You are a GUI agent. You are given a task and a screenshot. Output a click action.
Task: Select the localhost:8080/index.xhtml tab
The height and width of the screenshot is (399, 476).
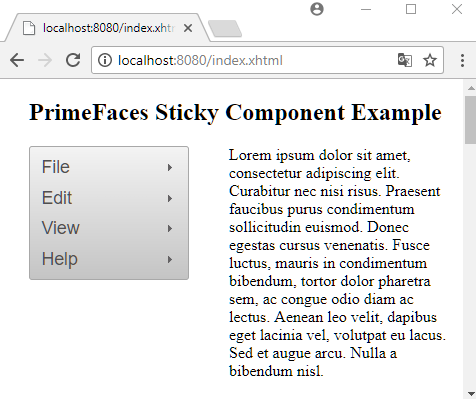pyautogui.click(x=108, y=28)
